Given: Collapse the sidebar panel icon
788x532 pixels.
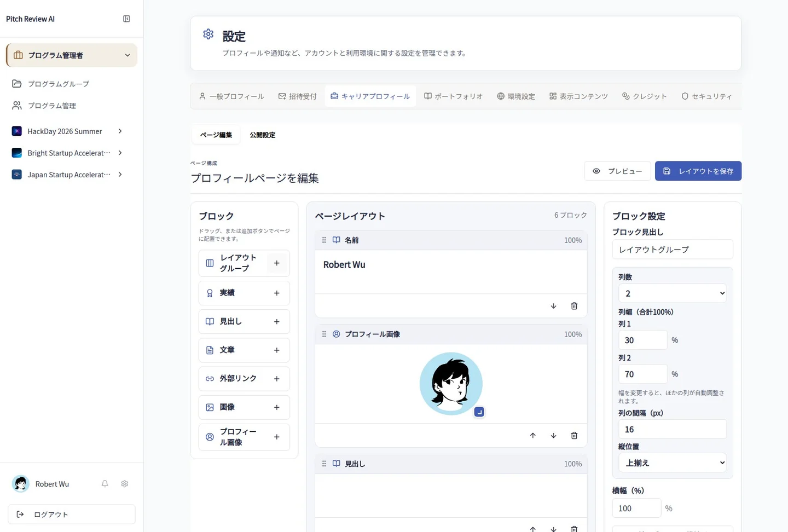Looking at the screenshot, I should [126, 19].
